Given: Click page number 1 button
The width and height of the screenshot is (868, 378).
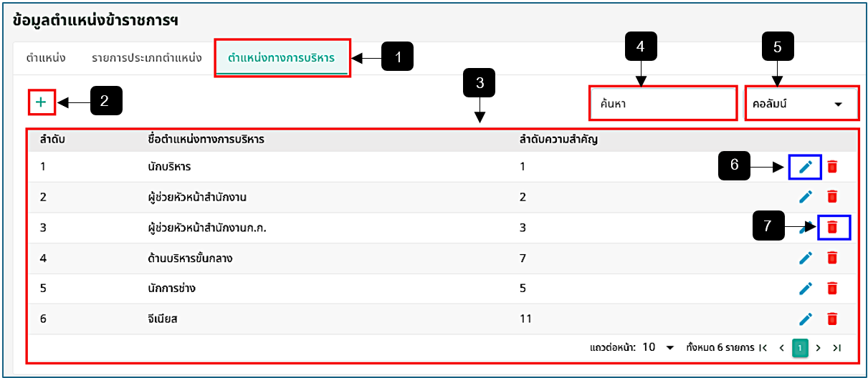Looking at the screenshot, I should click(800, 348).
